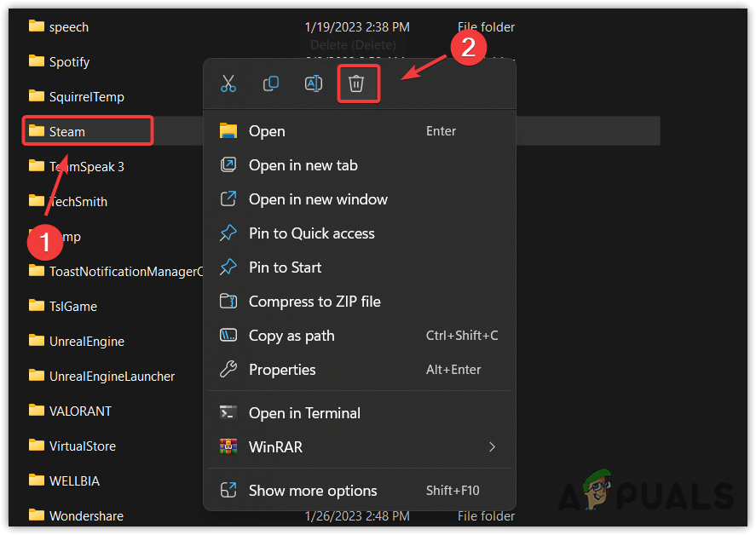
Task: Click the Delete trash can icon
Action: click(356, 83)
